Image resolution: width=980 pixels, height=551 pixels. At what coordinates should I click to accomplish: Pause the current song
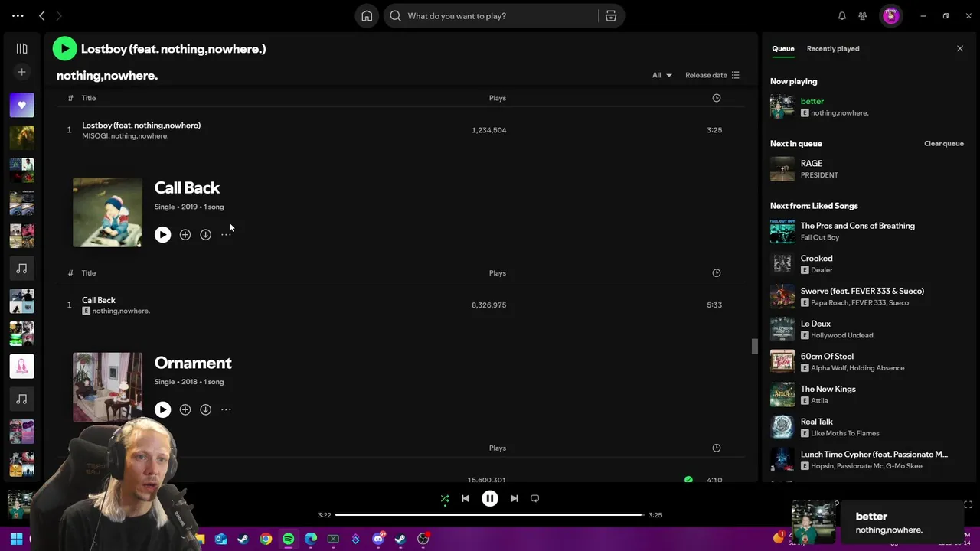coord(490,499)
